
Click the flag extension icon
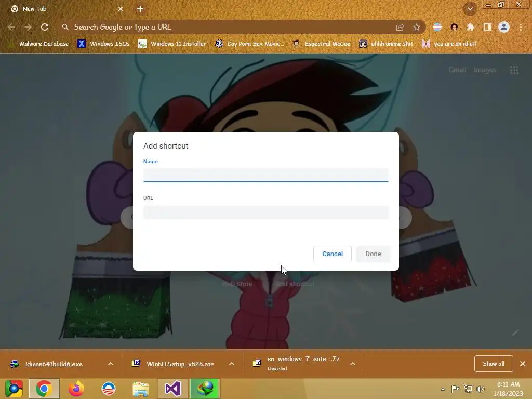coord(437,27)
